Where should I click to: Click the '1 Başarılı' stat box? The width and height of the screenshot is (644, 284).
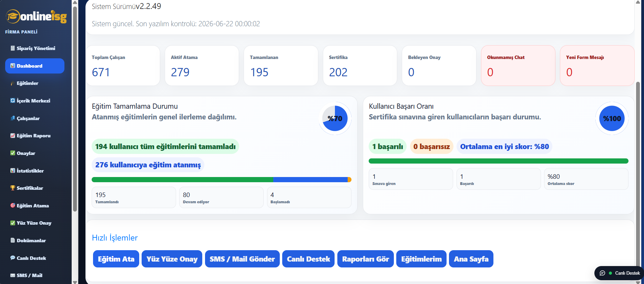click(x=499, y=179)
